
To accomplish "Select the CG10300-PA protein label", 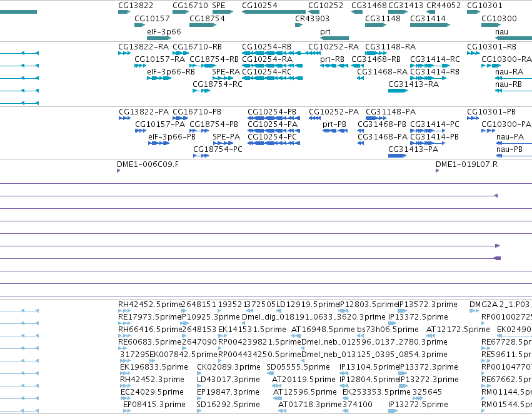I will 506,124.
